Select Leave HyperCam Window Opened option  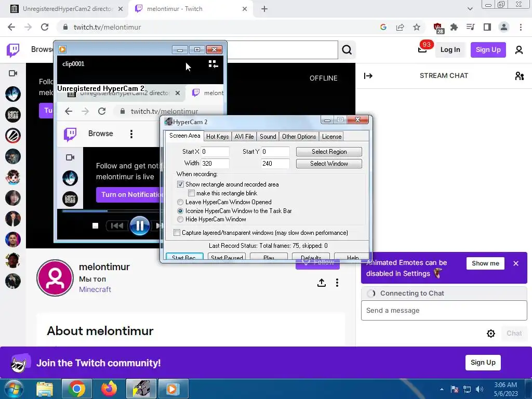[x=180, y=202]
